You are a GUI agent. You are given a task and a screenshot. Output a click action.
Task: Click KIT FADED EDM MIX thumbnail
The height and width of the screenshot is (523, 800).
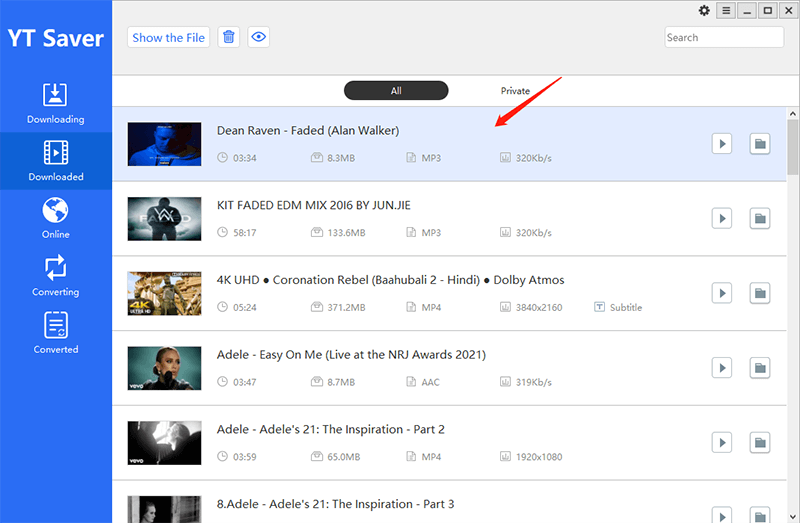[164, 218]
